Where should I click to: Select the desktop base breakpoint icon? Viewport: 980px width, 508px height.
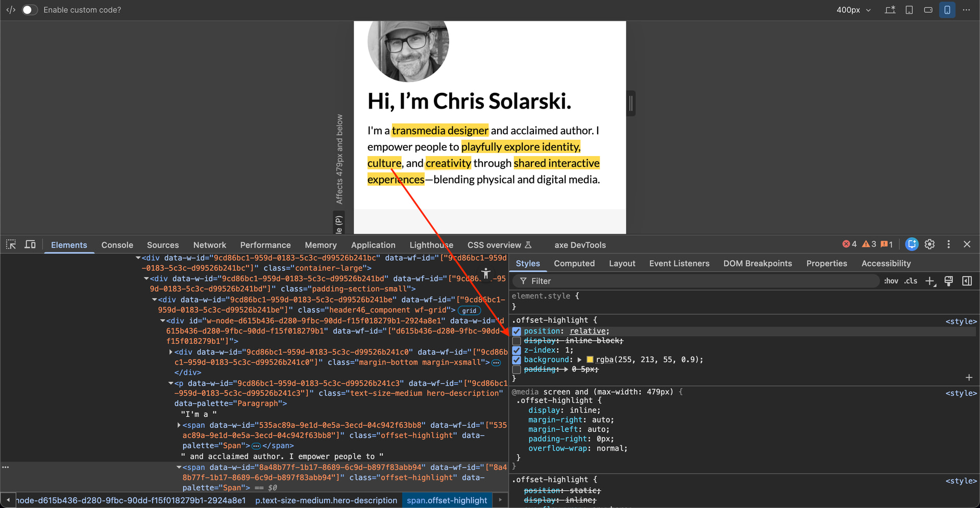(x=890, y=10)
